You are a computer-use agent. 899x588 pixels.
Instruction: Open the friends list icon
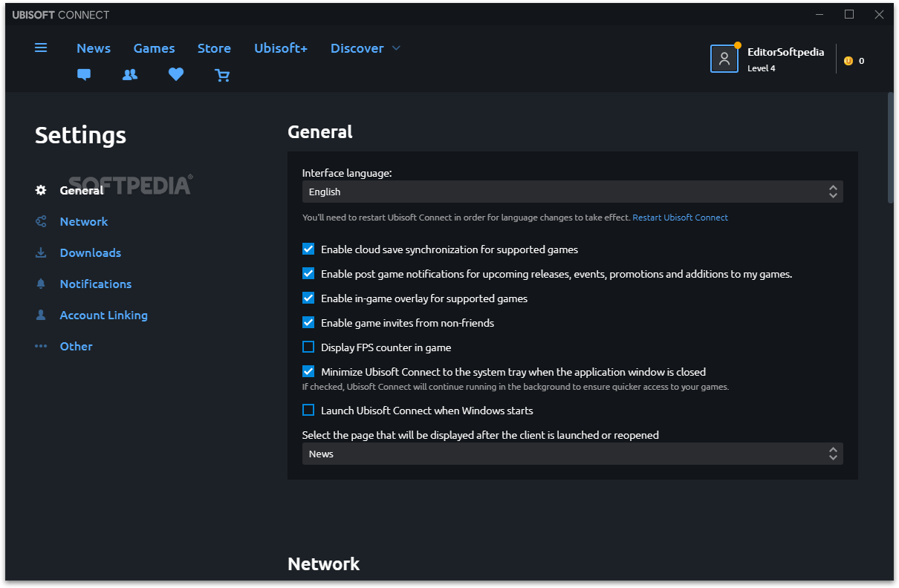pyautogui.click(x=130, y=74)
